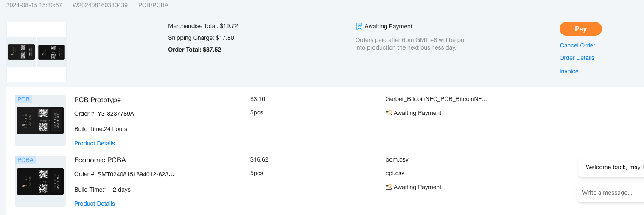
Task: Open the Invoice link
Action: pyautogui.click(x=569, y=71)
